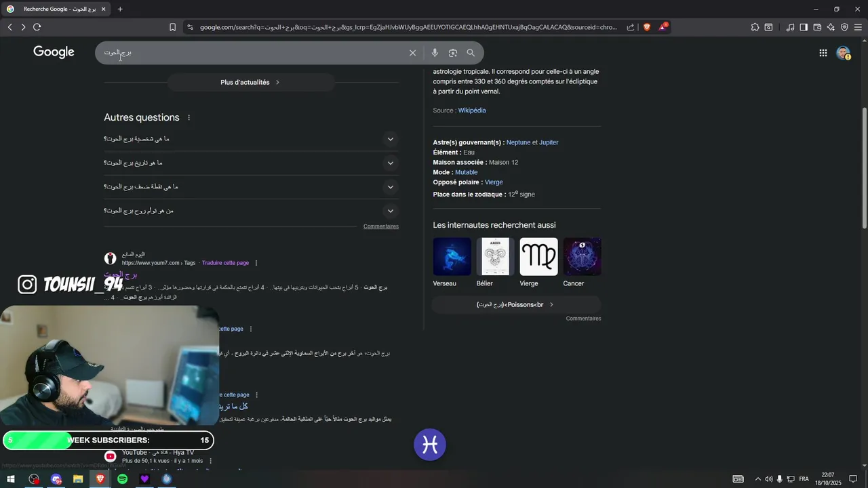Open the notification center icon

click(x=853, y=479)
